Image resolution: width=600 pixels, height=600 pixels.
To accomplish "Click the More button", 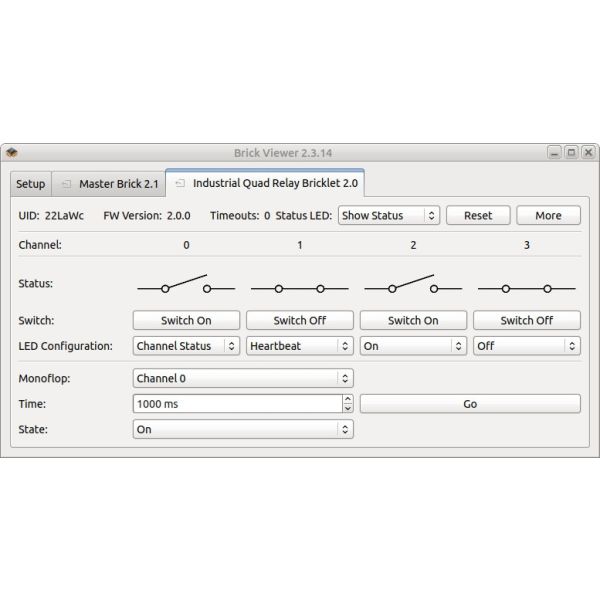I will pyautogui.click(x=548, y=215).
